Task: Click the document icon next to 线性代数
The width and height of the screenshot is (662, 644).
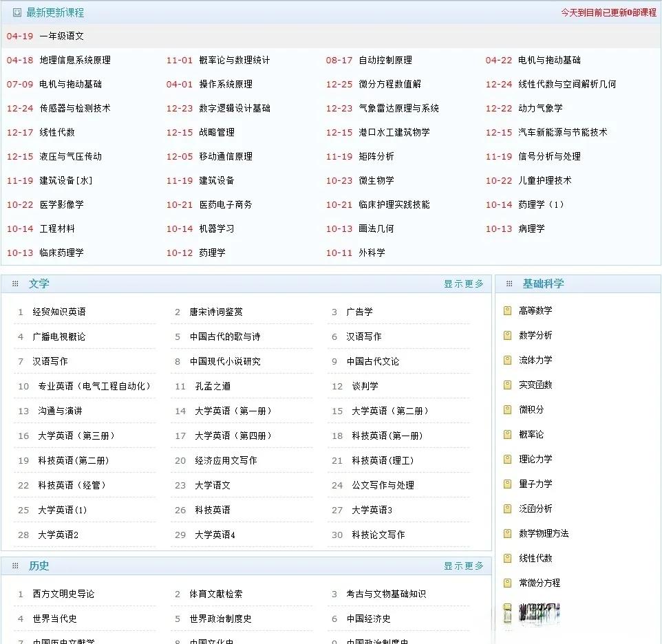Action: 509,558
